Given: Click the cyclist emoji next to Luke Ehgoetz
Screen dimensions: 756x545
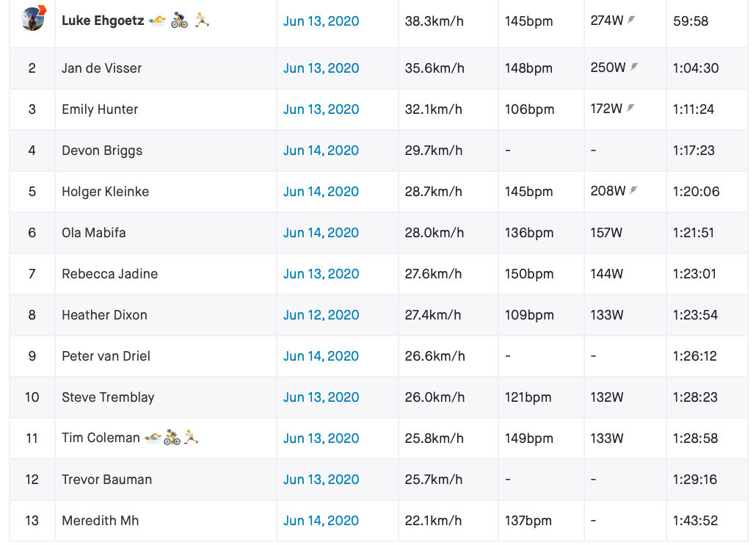Looking at the screenshot, I should click(x=179, y=21).
